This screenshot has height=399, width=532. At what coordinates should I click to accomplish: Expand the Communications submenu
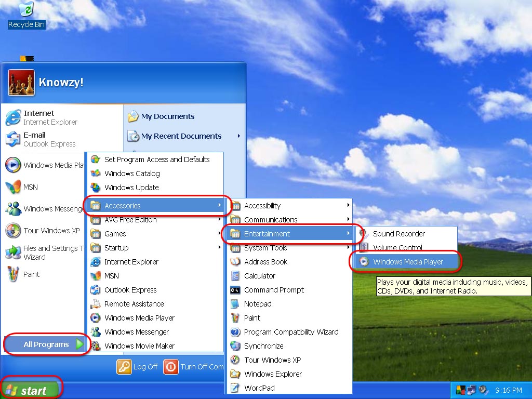[x=290, y=220]
